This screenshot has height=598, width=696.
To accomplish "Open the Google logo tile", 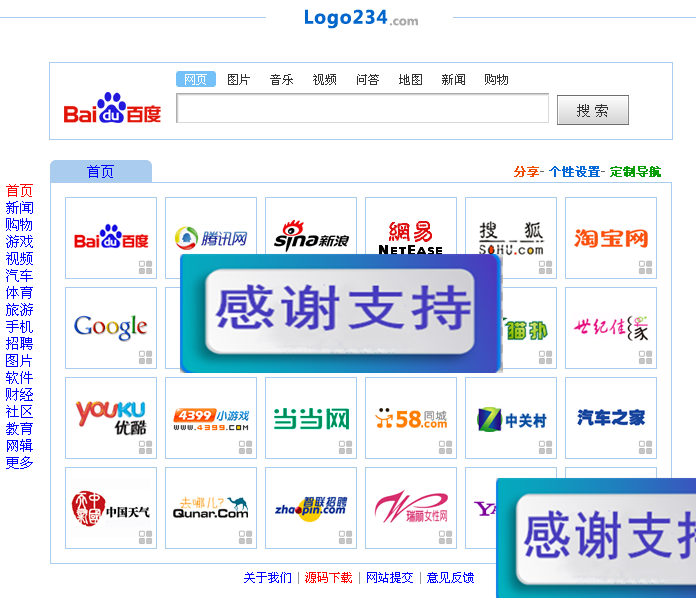I will pos(111,327).
